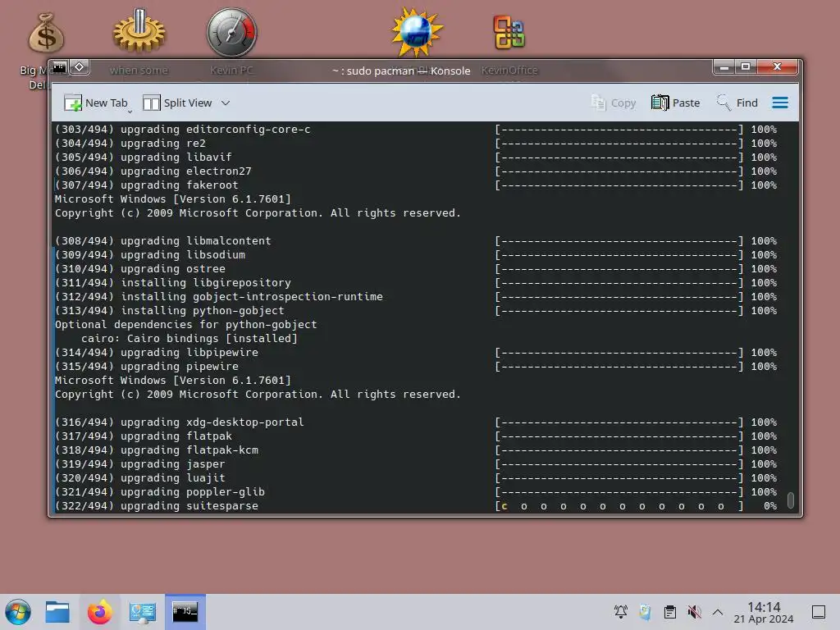Click the line 'upgrading libsodium'

[183, 255]
